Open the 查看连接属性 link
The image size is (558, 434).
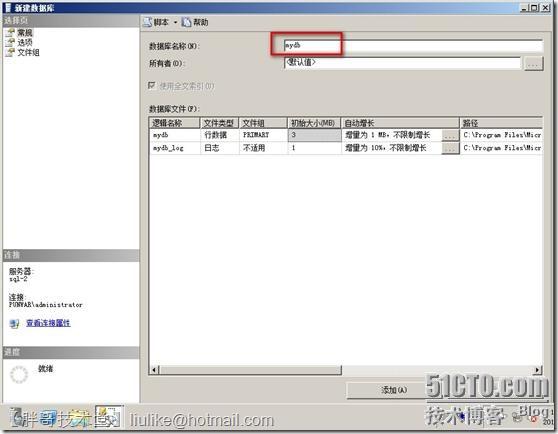point(48,323)
